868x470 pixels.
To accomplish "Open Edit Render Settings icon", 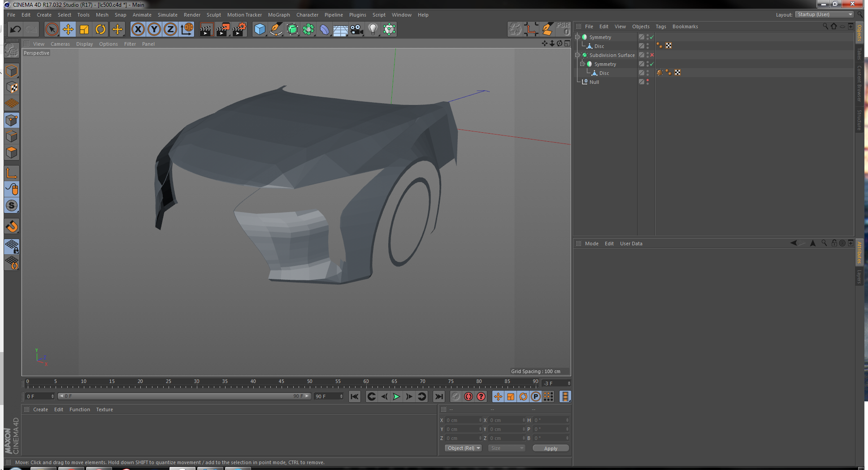I will point(239,30).
